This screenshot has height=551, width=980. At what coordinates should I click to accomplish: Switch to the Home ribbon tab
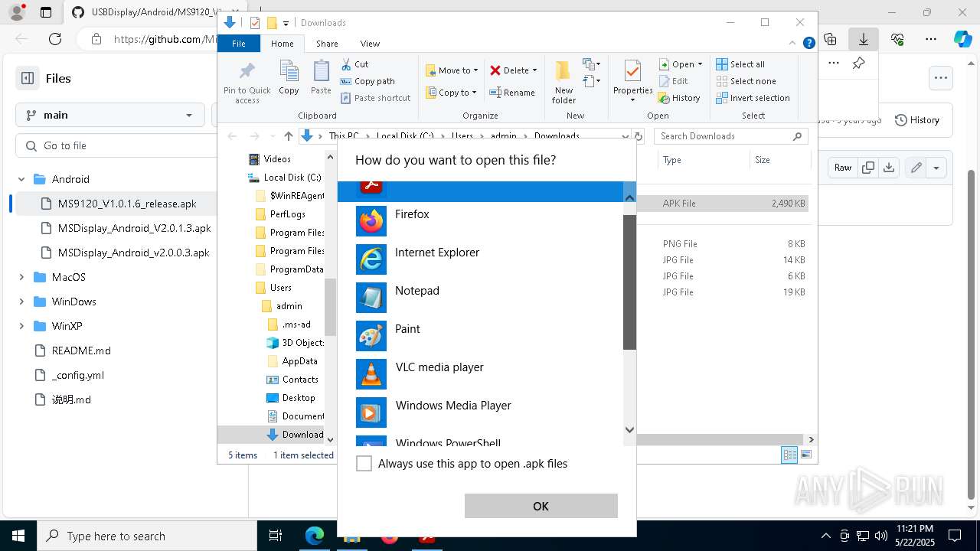coord(282,44)
